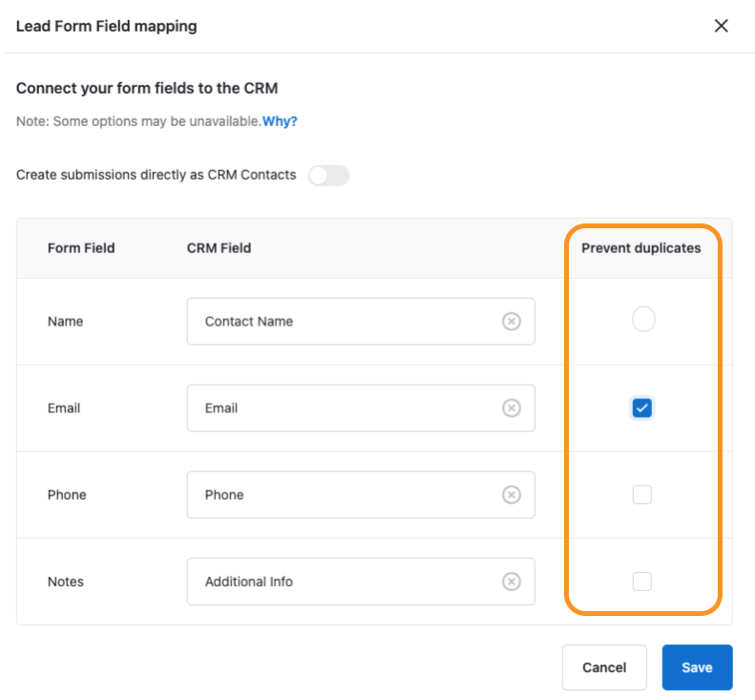Save the field mapping

click(697, 668)
